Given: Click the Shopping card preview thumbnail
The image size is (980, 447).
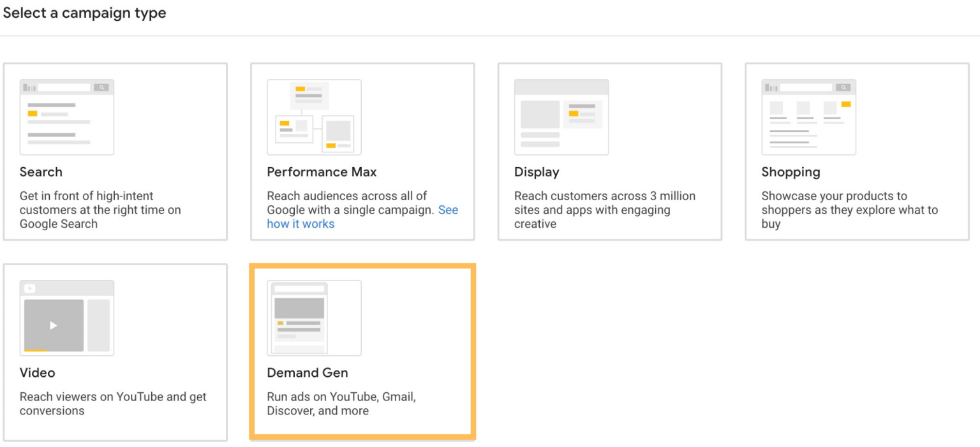Looking at the screenshot, I should (x=808, y=117).
